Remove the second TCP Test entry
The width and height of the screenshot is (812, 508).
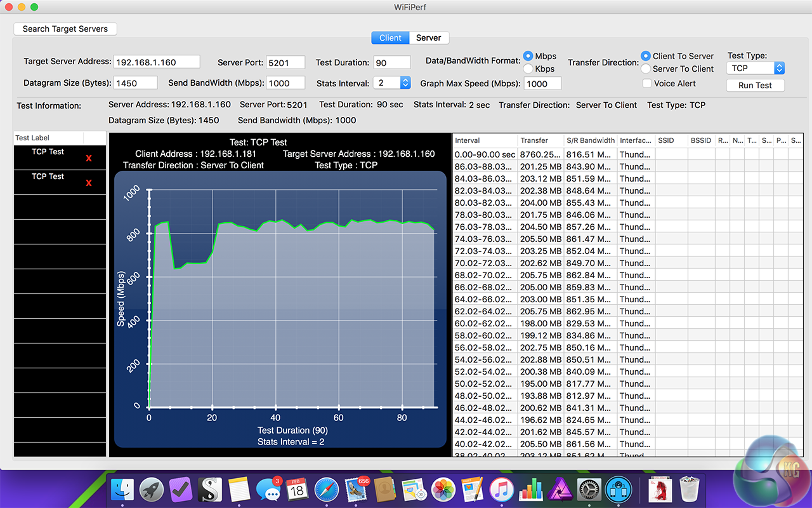point(88,183)
